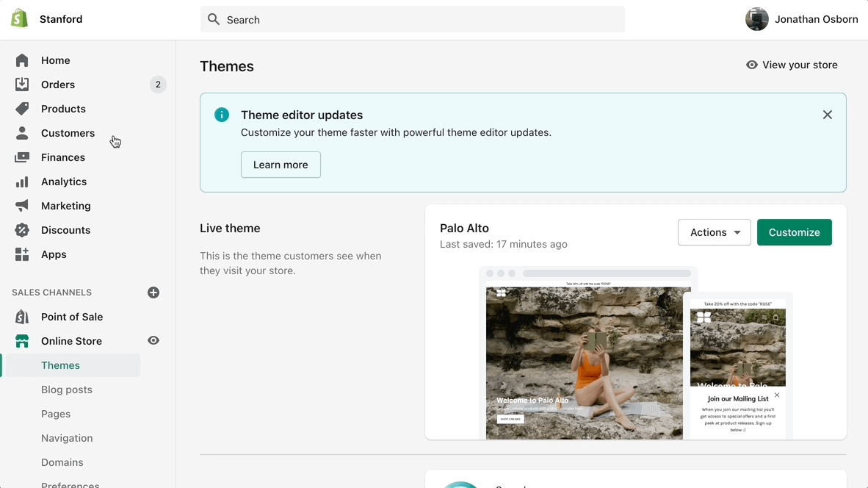Expand the Actions dropdown for Palo Alto
This screenshot has width=868, height=488.
click(x=714, y=232)
